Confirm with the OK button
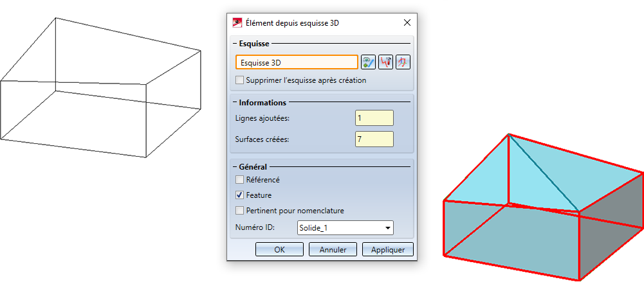Screen dimensions: 644x282 tap(279, 249)
